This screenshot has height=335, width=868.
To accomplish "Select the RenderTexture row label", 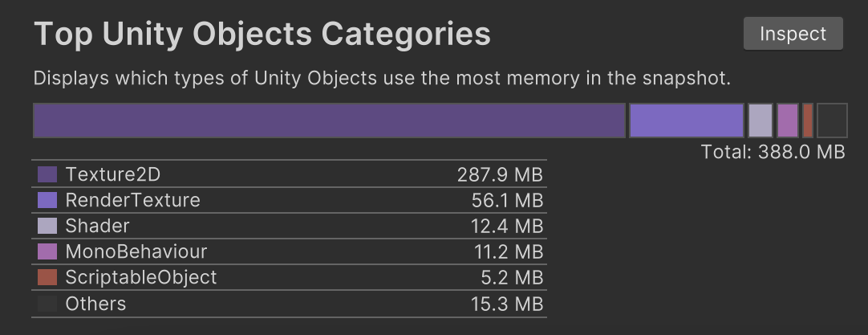I will [133, 200].
